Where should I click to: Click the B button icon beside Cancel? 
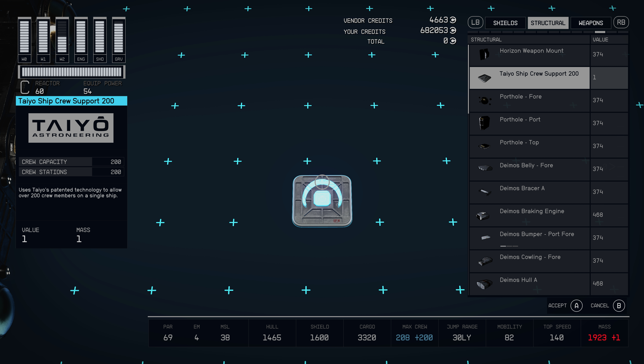[x=619, y=306]
